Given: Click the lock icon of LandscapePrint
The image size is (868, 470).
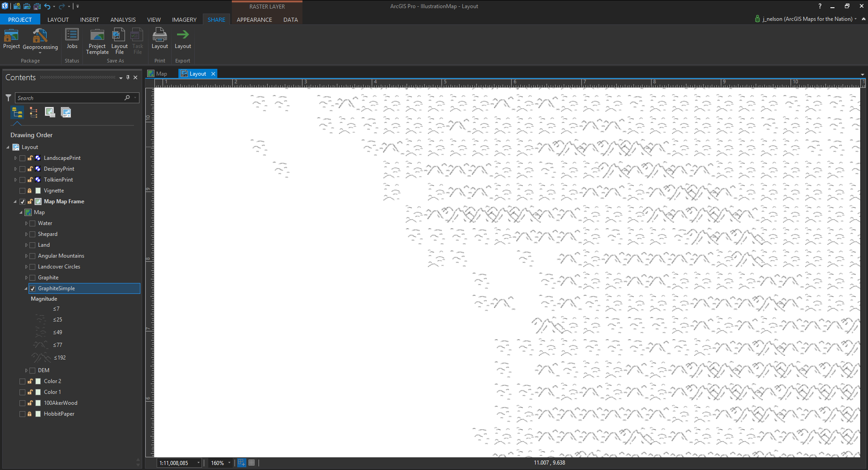Looking at the screenshot, I should [30, 158].
